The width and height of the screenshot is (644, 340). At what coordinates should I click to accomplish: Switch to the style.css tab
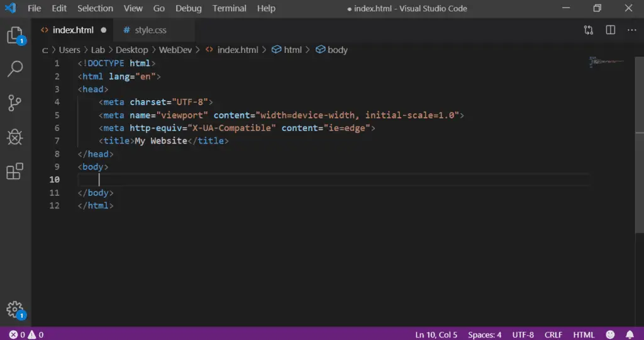point(150,30)
